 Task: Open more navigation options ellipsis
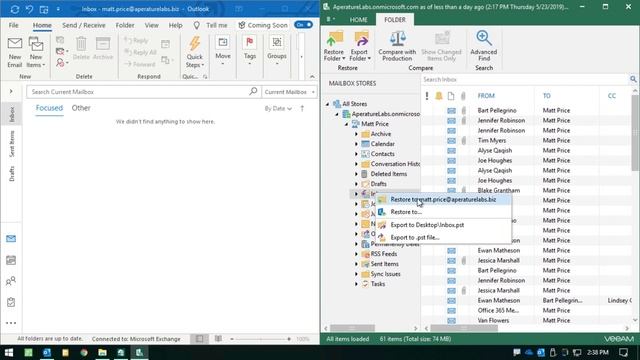tap(11, 323)
